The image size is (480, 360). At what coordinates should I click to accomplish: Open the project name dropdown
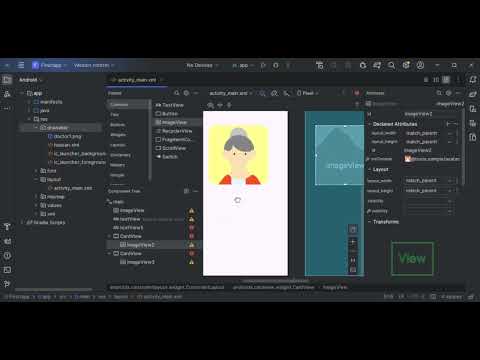[50, 65]
